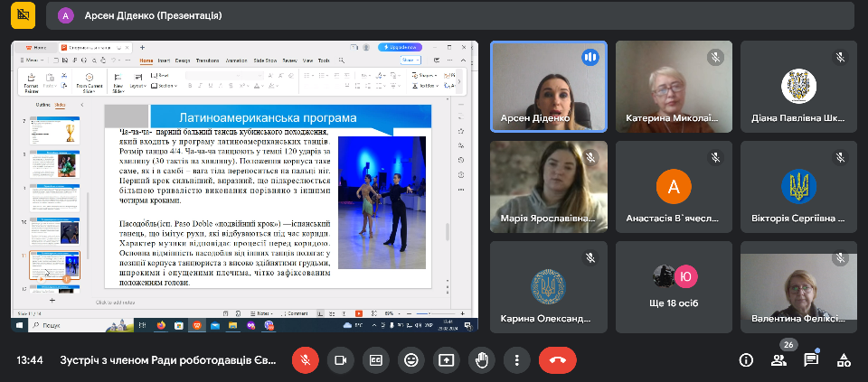Raise your hand in the meeting

pos(481,359)
